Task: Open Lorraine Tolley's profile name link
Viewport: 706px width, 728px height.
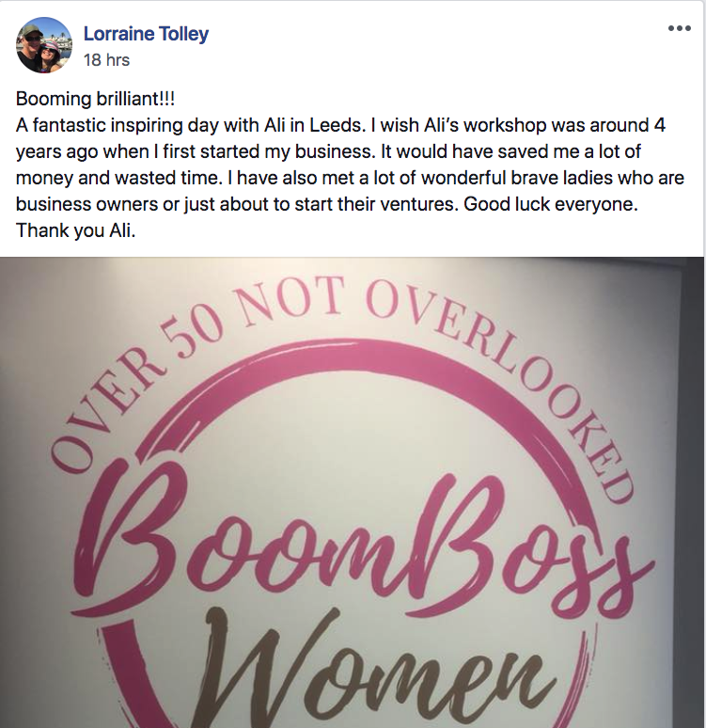Action: point(146,35)
